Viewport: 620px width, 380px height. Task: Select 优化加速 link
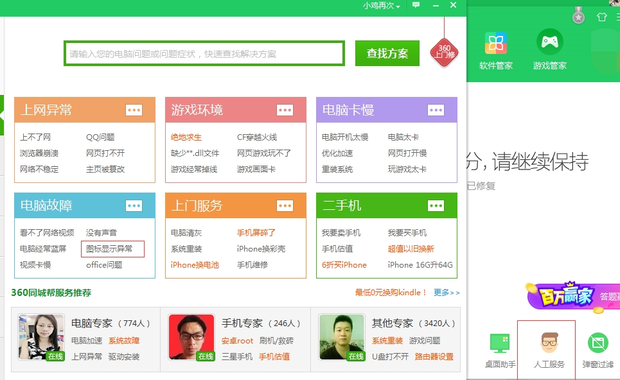(x=337, y=153)
